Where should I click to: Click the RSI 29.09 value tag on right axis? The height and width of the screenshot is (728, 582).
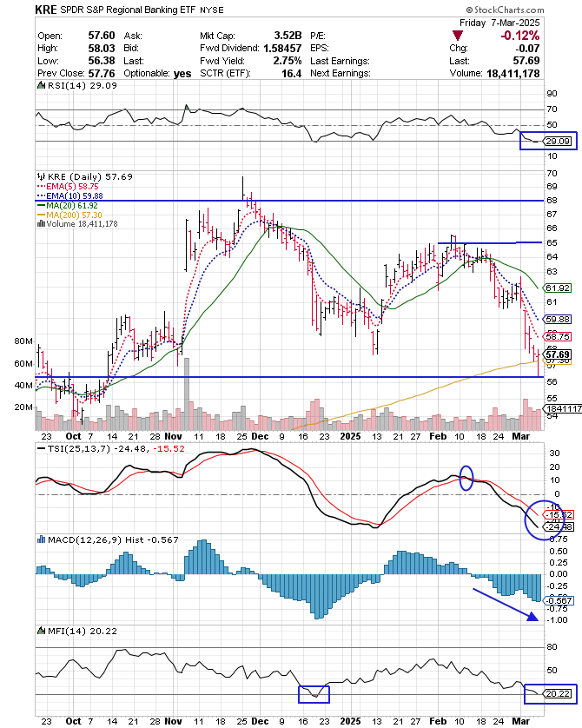tap(558, 141)
